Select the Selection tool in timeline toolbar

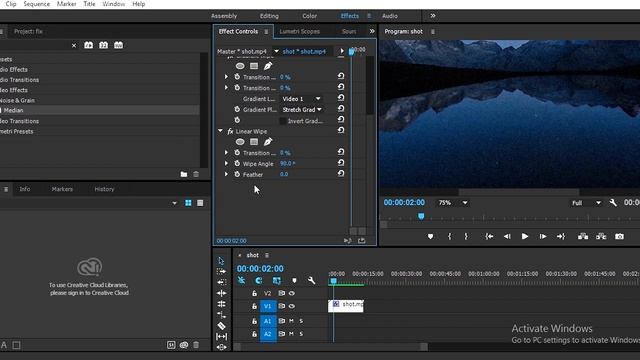click(x=221, y=261)
